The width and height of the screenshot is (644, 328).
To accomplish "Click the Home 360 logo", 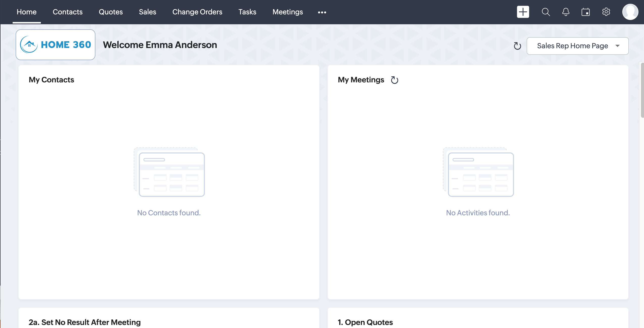I will coord(56,45).
